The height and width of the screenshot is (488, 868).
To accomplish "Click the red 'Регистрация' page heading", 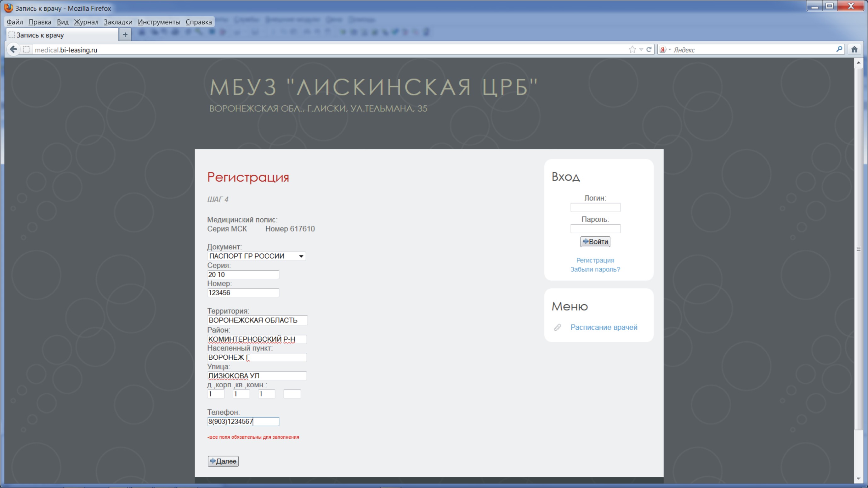I will (x=248, y=177).
